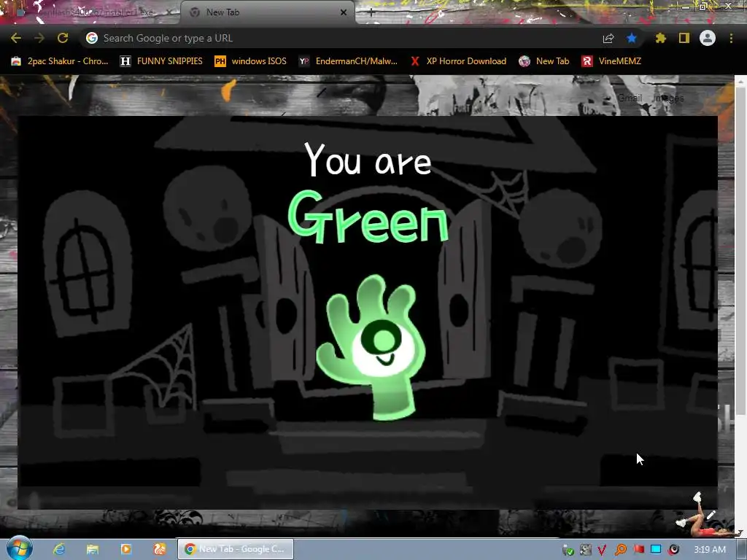Click the 'You are' title text
The image size is (747, 560).
pos(368,160)
